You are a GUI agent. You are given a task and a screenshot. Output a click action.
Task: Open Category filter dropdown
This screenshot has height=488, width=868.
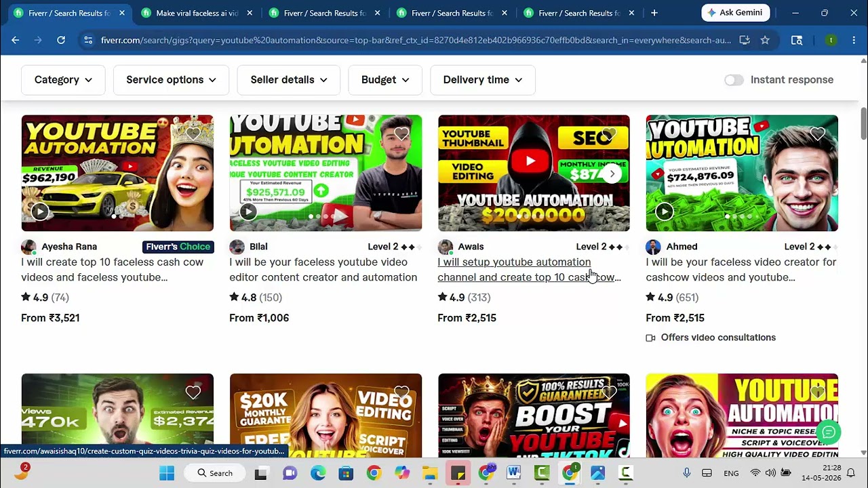[63, 80]
